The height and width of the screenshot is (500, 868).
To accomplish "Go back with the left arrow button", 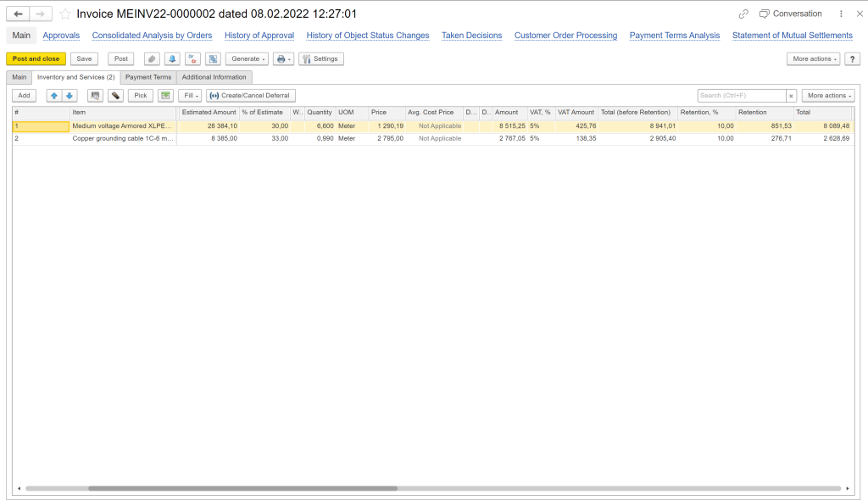I will click(x=18, y=14).
